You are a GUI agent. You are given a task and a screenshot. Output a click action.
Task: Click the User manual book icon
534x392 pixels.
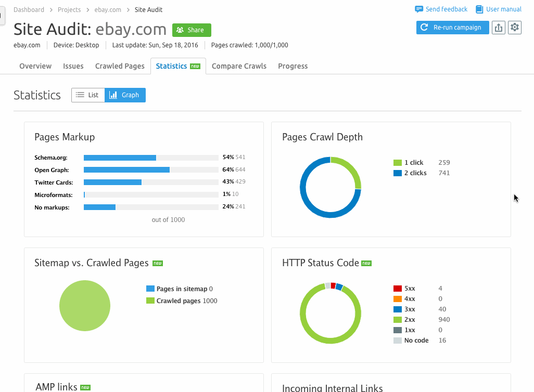479,9
